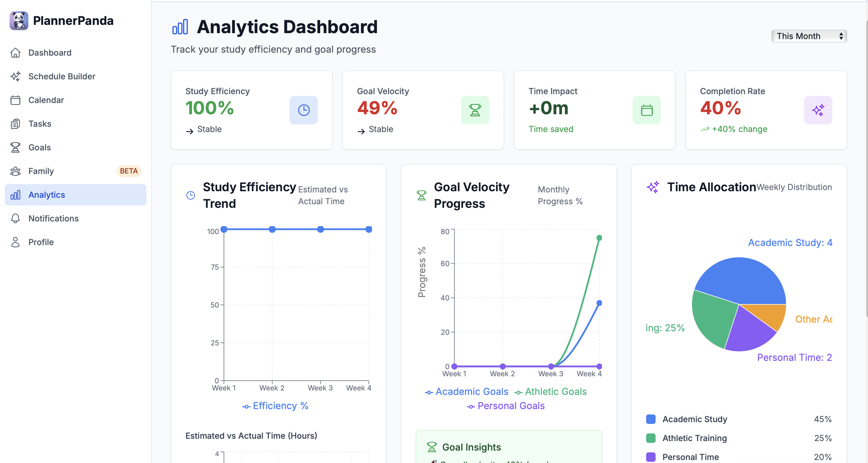Click the Tasks clipboard icon in sidebar
The image size is (868, 463).
[x=15, y=124]
